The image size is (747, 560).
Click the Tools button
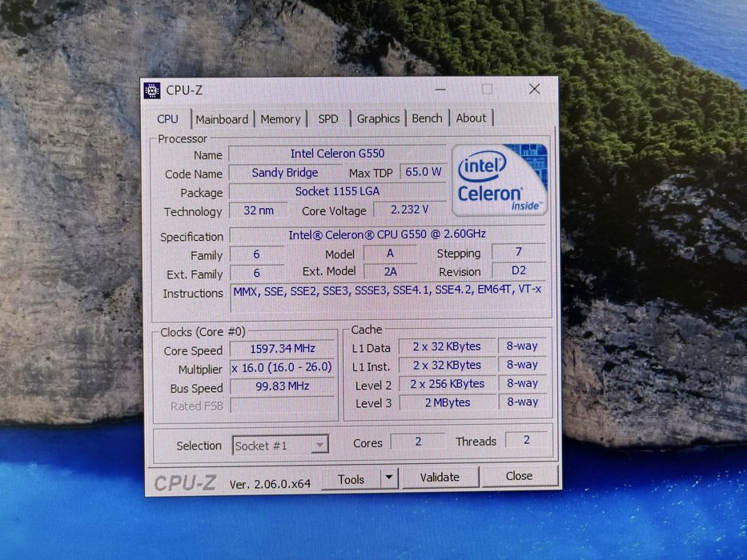pyautogui.click(x=351, y=478)
